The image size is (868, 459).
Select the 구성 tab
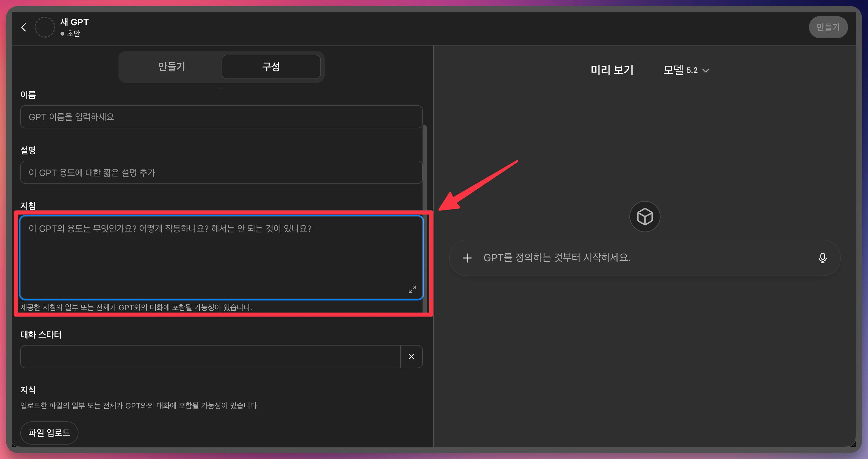click(271, 67)
